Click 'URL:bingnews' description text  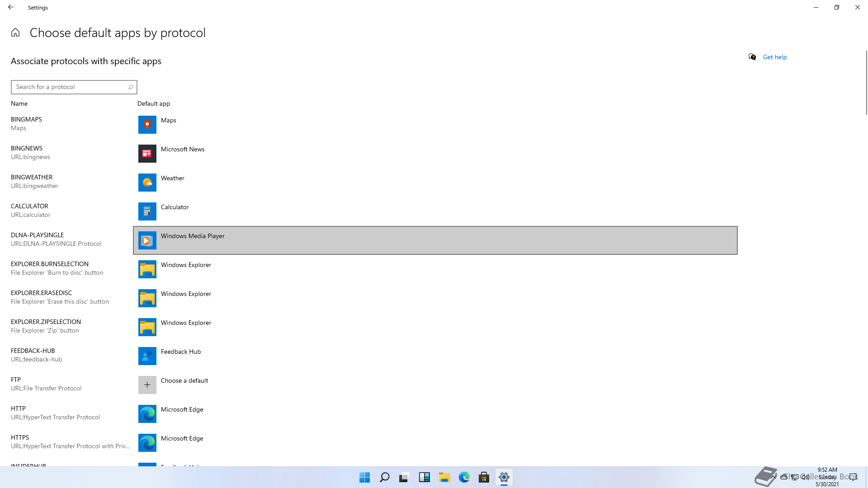[30, 157]
